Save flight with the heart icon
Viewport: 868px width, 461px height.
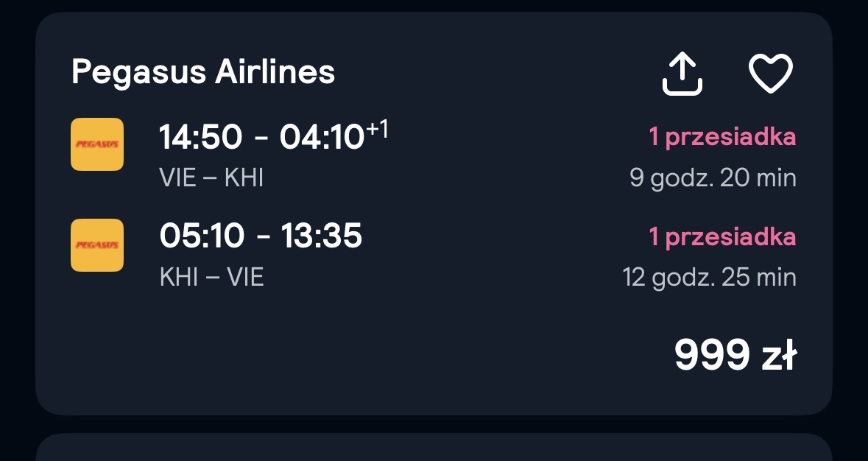click(771, 74)
